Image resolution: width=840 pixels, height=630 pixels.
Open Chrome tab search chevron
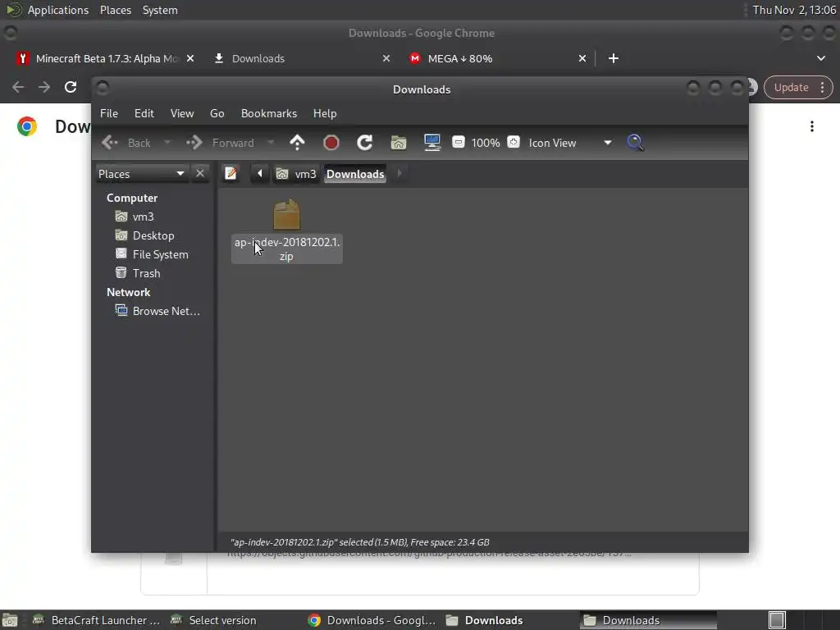(x=820, y=58)
